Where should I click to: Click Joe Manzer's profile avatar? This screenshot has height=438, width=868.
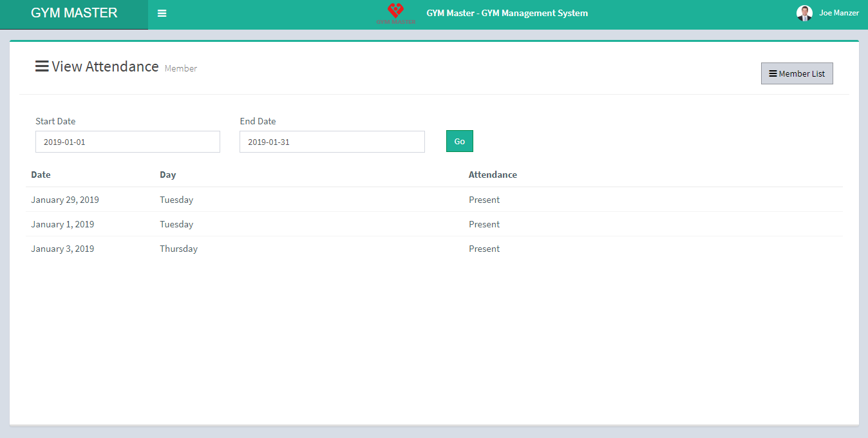[x=804, y=13]
